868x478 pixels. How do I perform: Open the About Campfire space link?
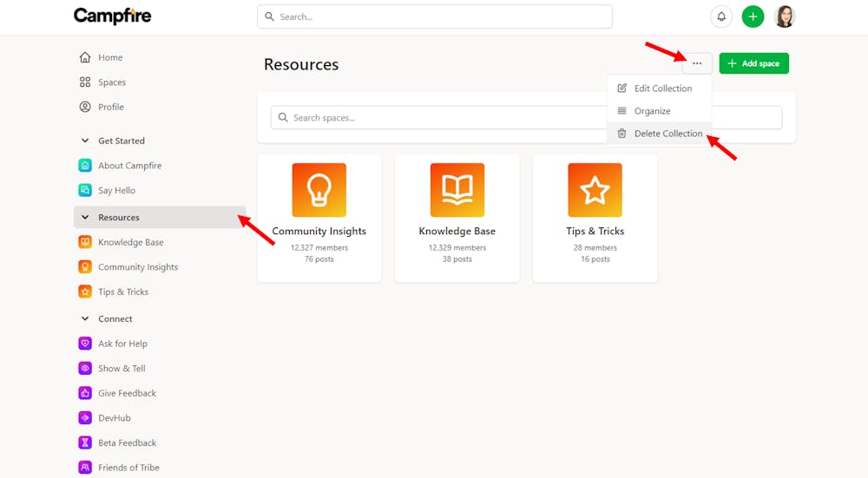[129, 166]
